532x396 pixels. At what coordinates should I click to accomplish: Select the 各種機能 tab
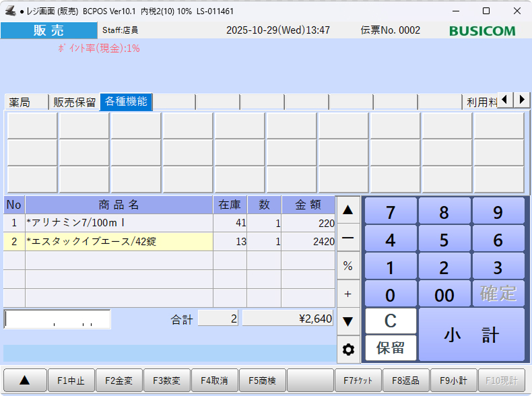126,102
